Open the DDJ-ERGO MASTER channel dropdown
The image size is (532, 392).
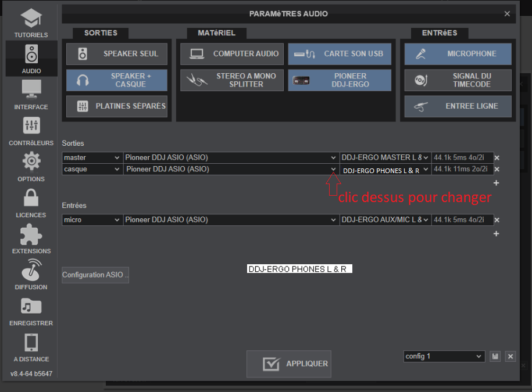coord(385,157)
